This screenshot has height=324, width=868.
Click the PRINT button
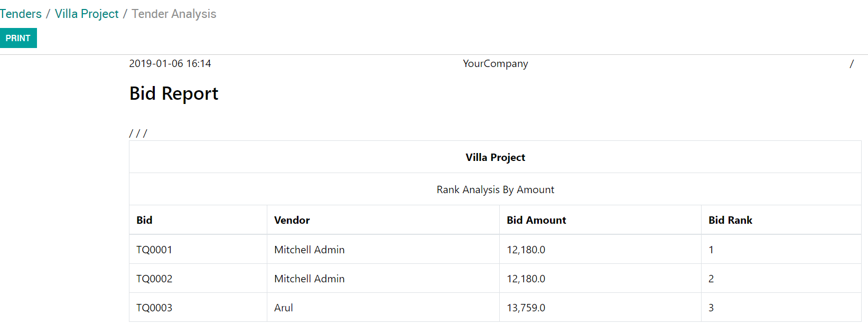[18, 38]
